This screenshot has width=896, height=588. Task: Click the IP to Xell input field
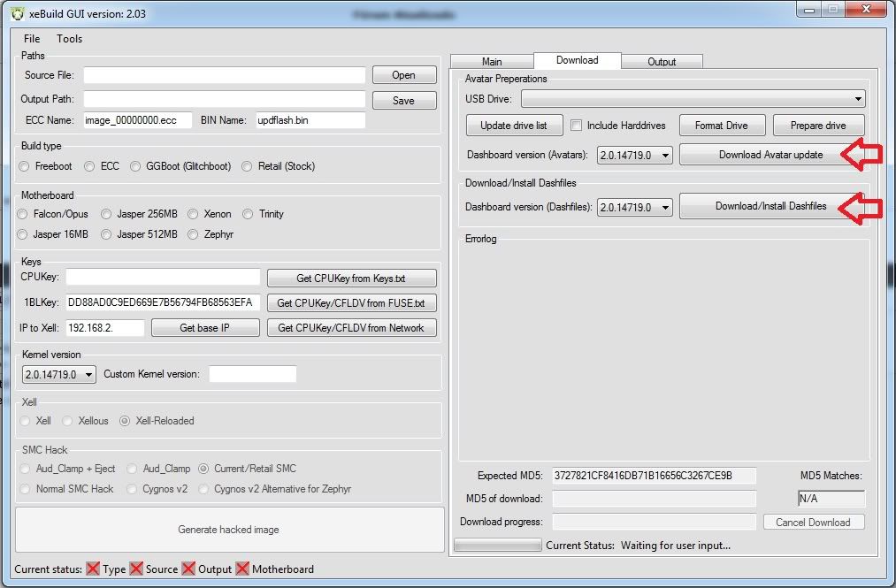pos(105,328)
